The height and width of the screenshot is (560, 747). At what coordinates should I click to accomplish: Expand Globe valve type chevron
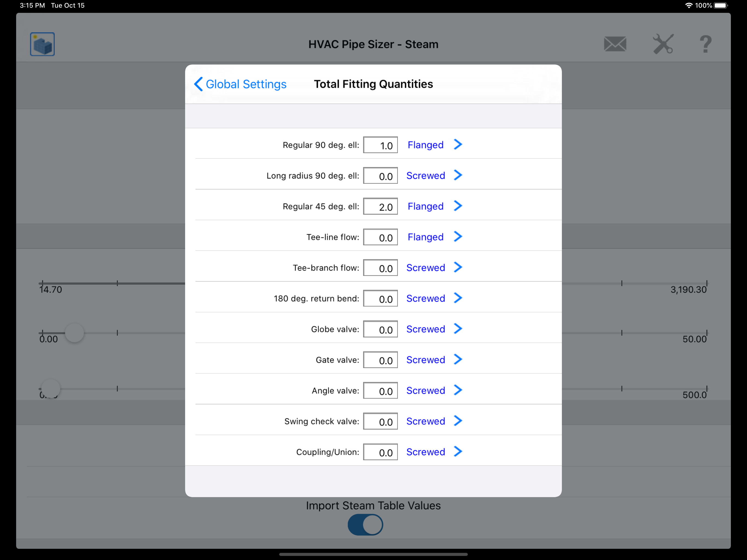pos(458,329)
